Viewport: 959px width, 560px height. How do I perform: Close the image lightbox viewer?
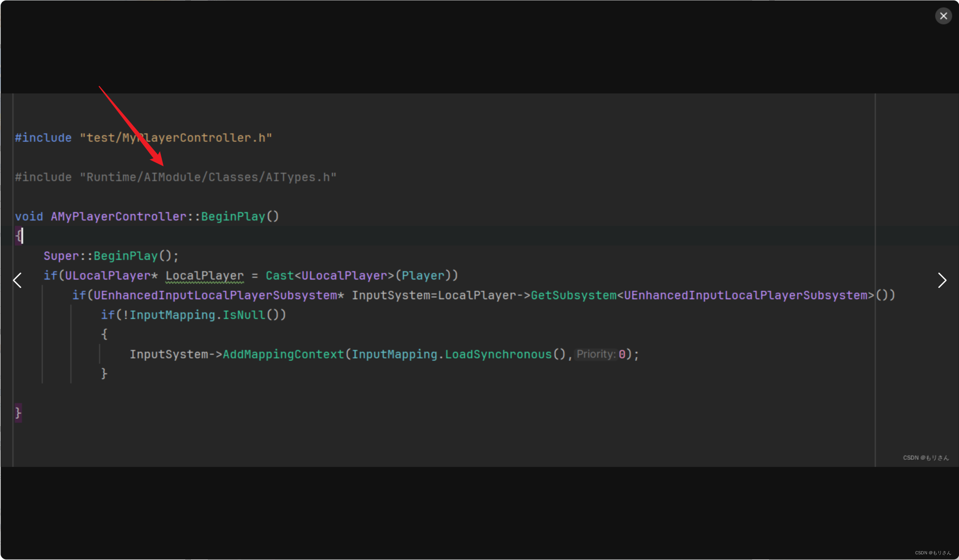coord(943,16)
